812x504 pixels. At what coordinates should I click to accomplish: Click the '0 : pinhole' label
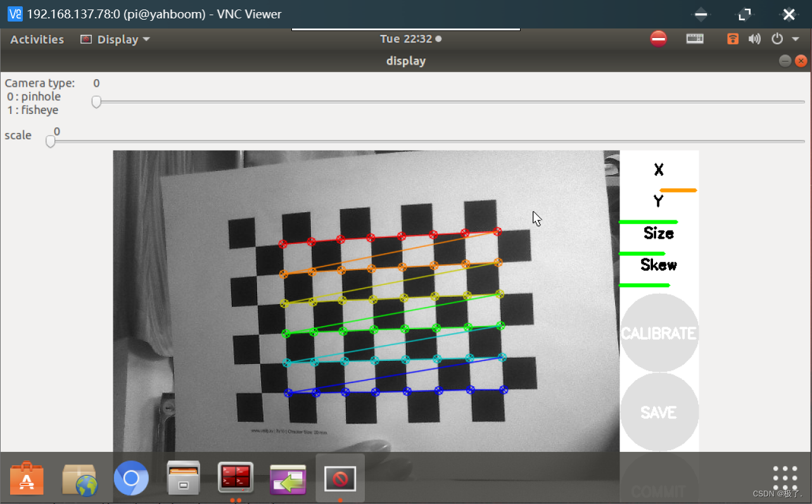tap(34, 96)
